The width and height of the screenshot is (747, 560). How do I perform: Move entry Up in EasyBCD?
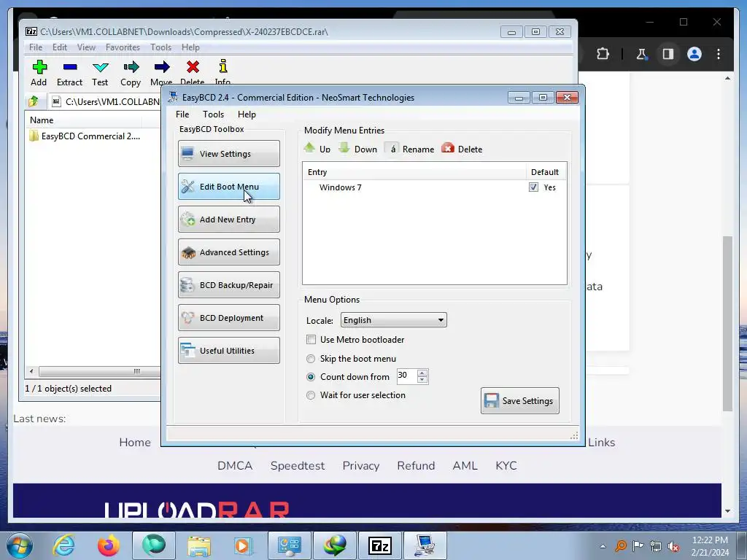[317, 149]
